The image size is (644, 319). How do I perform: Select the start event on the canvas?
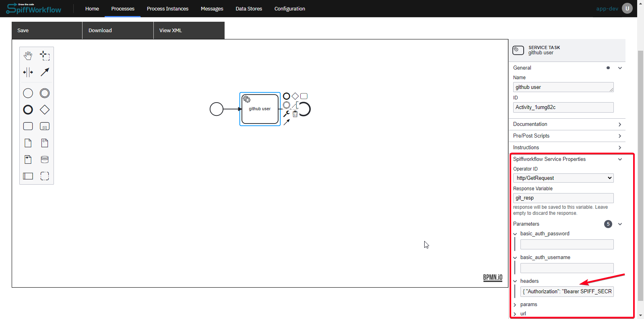coord(217,109)
